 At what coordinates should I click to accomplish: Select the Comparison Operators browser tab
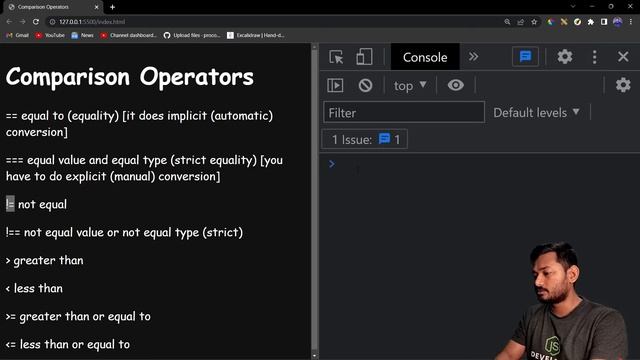point(53,7)
